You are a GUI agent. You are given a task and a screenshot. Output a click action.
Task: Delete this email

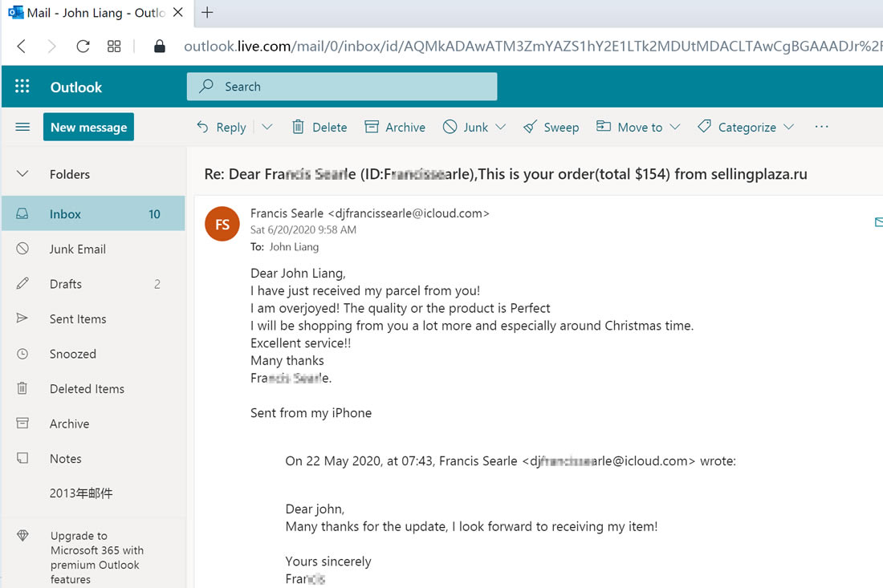click(319, 128)
